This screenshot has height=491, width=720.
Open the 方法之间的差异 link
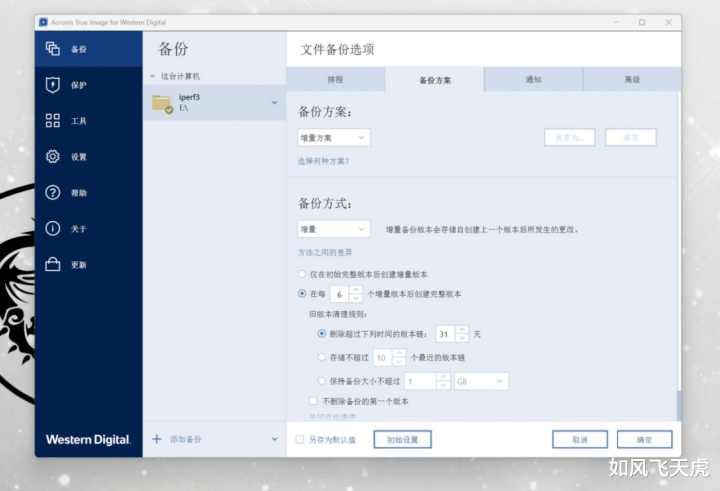325,253
